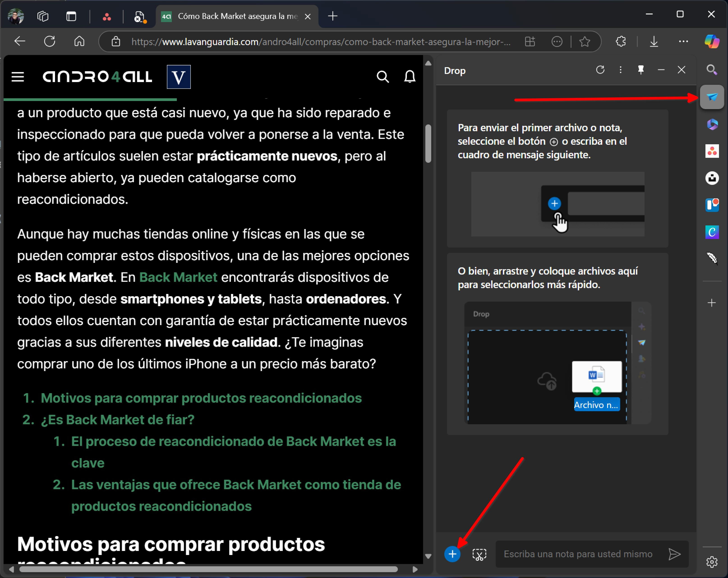Customize sidebar with plus button
The height and width of the screenshot is (578, 728).
[712, 303]
